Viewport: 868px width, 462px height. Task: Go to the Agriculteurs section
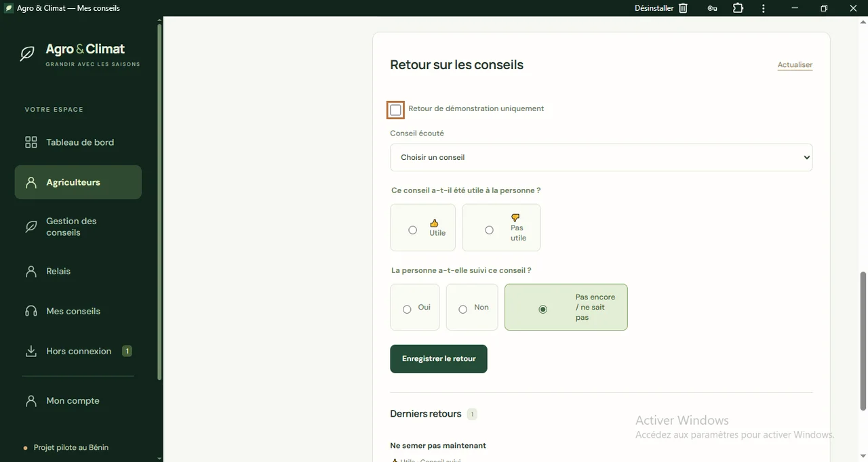point(78,182)
